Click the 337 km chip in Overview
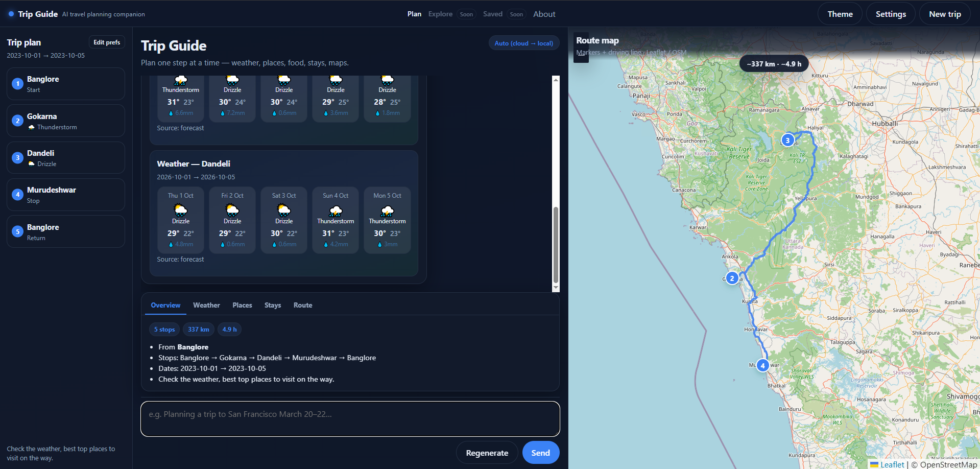 pos(199,330)
